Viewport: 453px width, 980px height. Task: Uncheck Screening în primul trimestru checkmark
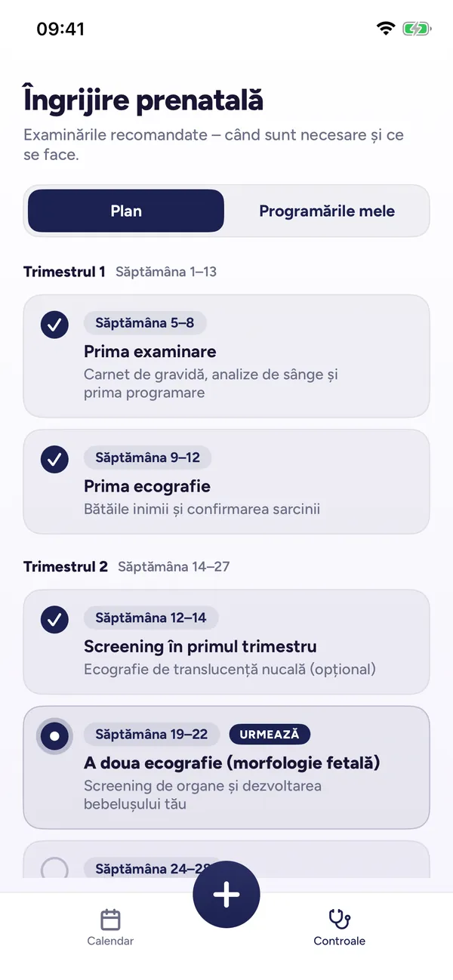pyautogui.click(x=54, y=620)
